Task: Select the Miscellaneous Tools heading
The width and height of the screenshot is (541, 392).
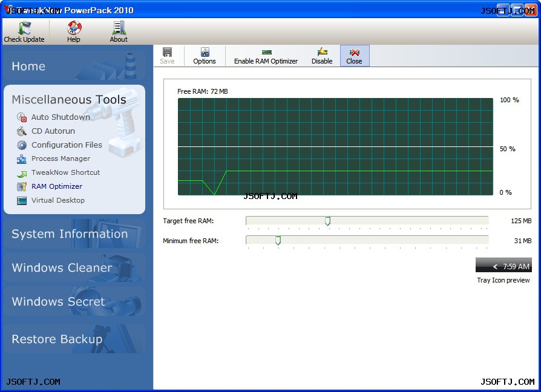Action: 68,99
